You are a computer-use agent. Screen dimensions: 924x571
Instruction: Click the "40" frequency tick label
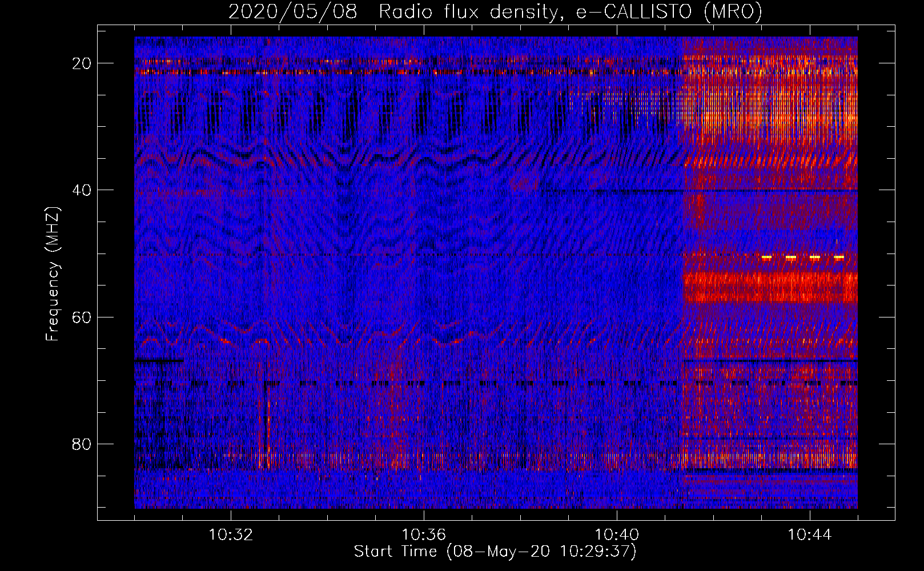(x=82, y=190)
